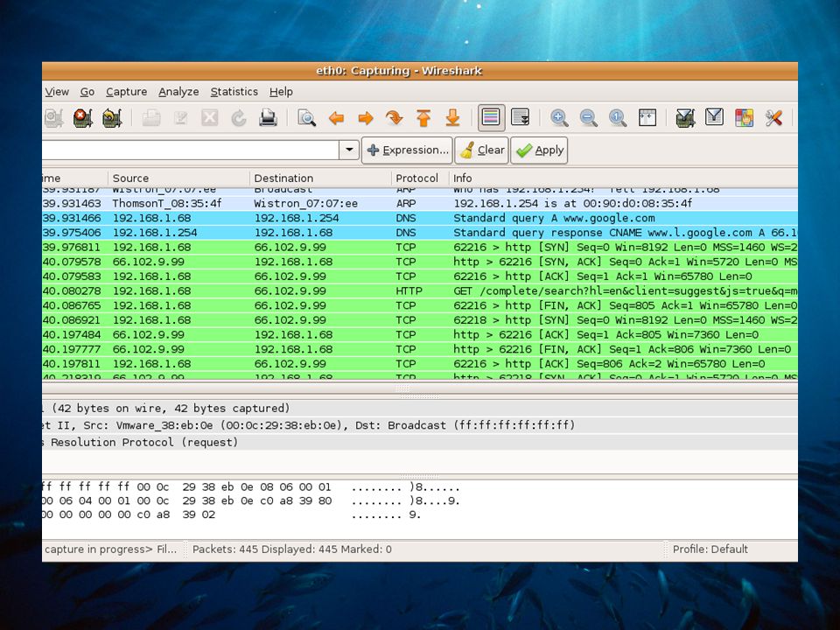Viewport: 840px width, 630px height.
Task: Toggle packet list colorization
Action: [491, 118]
